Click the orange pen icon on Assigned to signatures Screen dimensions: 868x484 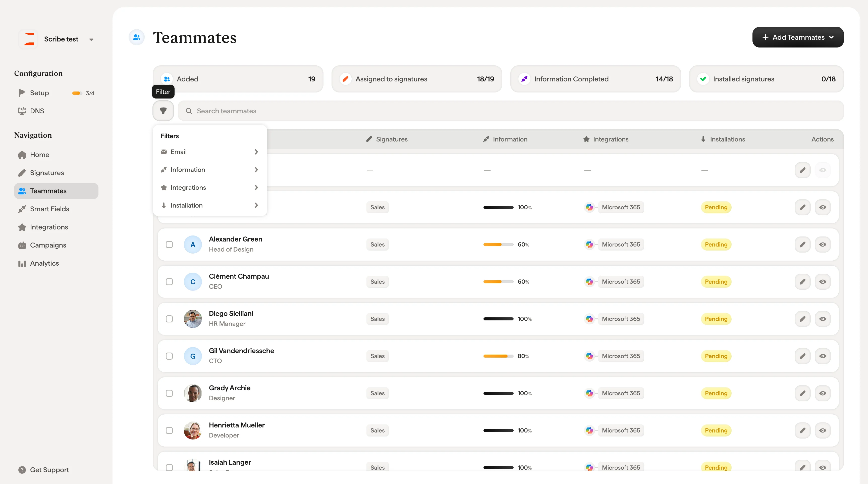[x=345, y=79]
